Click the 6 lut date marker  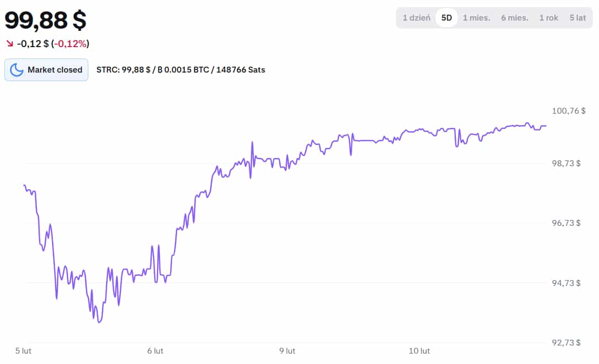pos(156,351)
